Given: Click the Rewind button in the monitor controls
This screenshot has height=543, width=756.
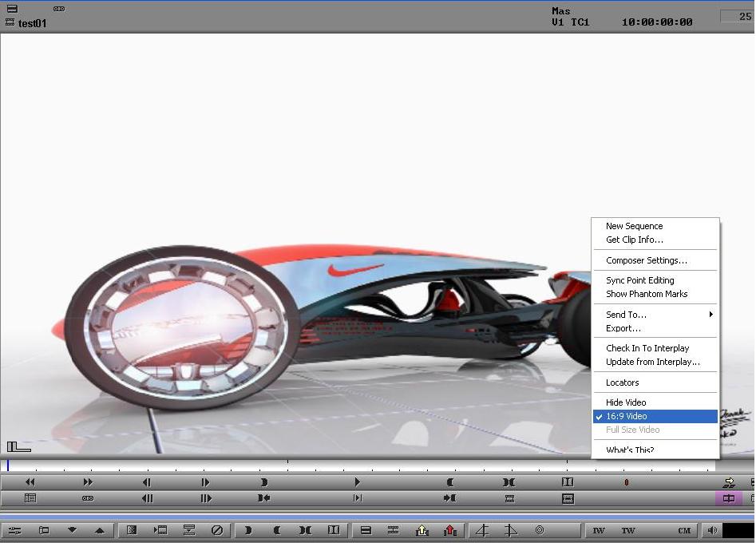Looking at the screenshot, I should point(30,482).
